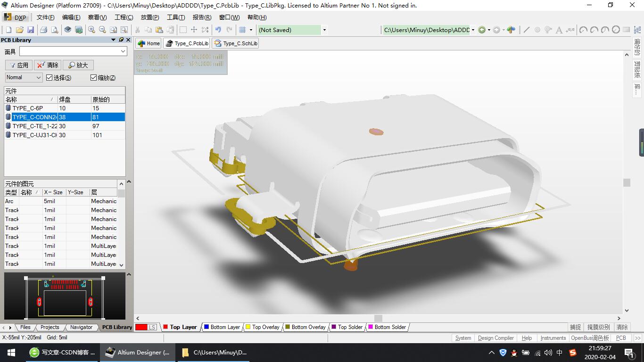Click the red current layer color swatch
Viewport: 644px width, 362px height.
point(141,327)
